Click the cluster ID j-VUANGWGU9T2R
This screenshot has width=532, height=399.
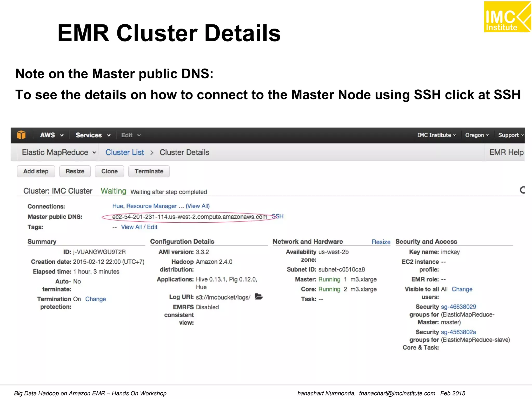click(x=99, y=252)
